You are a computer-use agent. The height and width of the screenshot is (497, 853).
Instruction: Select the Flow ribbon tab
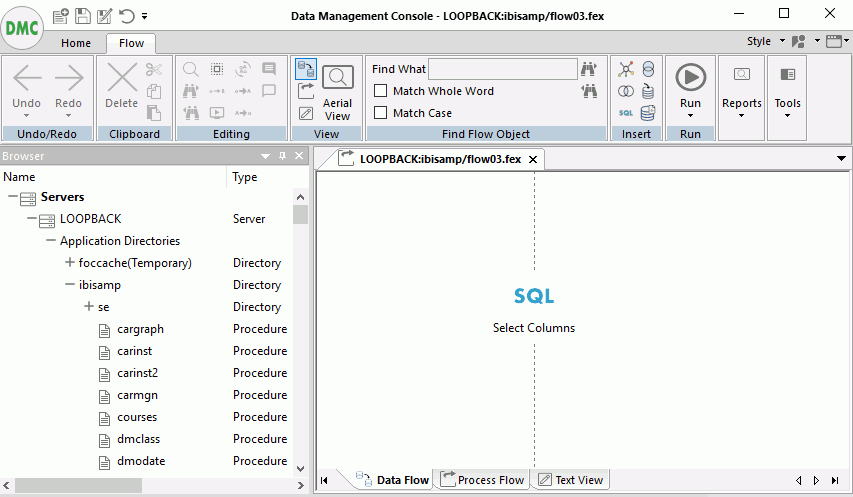(x=131, y=43)
